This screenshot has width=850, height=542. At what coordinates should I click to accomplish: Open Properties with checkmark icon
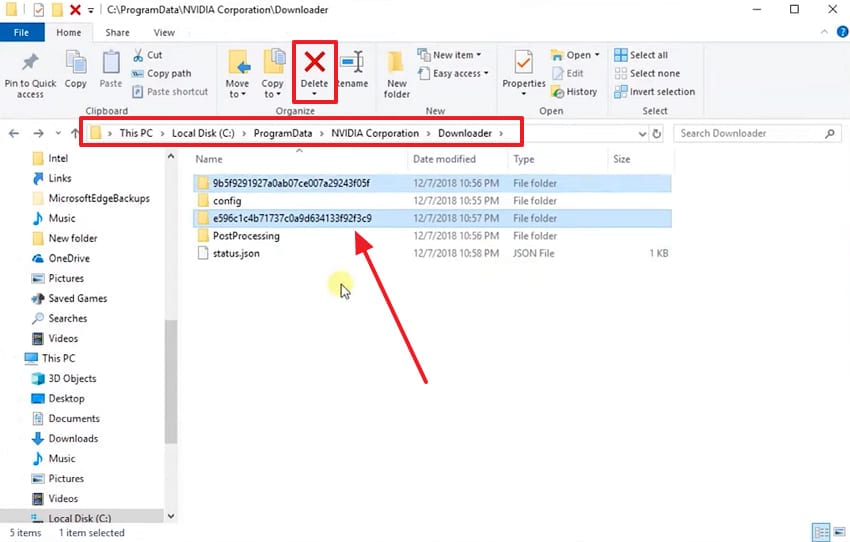click(524, 73)
